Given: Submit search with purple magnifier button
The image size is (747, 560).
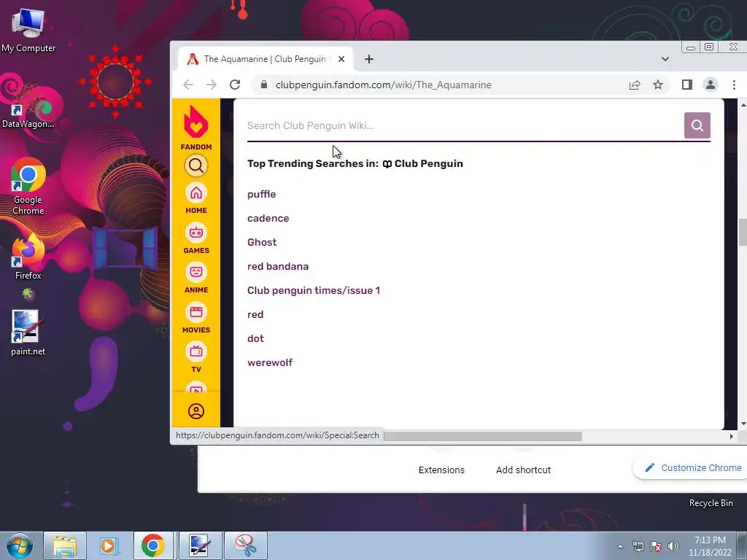Looking at the screenshot, I should 697,125.
